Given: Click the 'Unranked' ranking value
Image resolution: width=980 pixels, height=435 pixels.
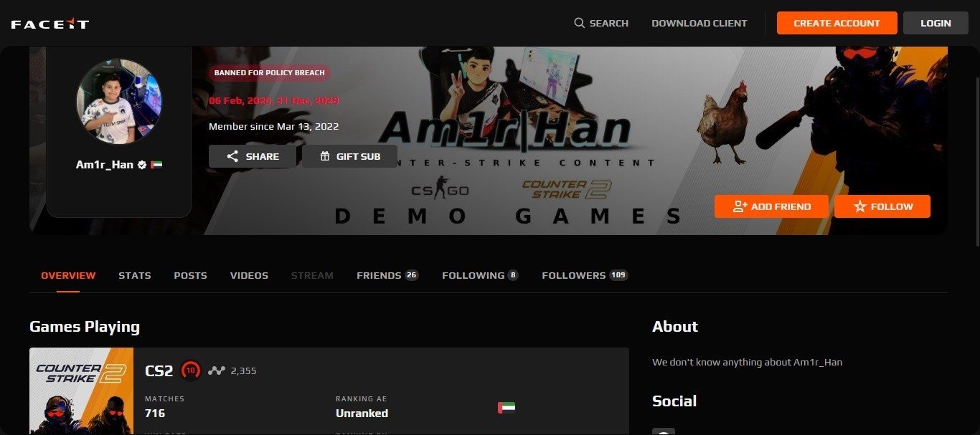Looking at the screenshot, I should pyautogui.click(x=362, y=413).
